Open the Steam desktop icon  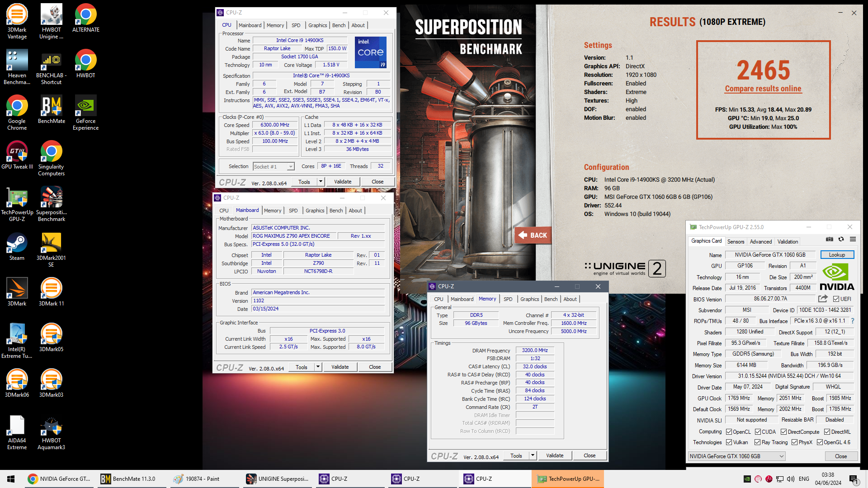coord(17,246)
